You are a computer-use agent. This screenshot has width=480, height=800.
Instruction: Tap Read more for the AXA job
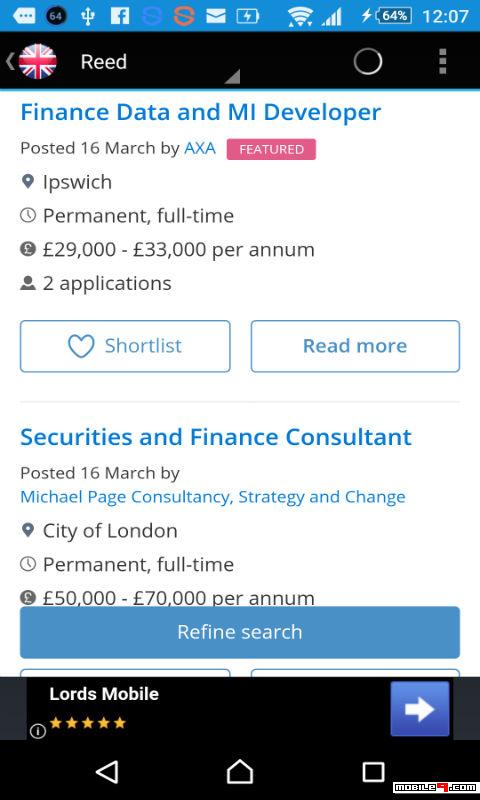(355, 346)
